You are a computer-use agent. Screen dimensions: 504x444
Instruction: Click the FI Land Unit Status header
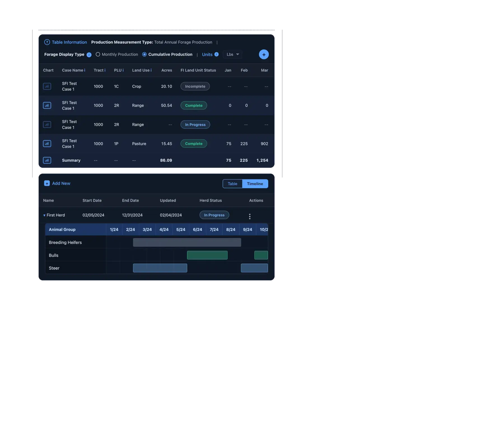point(198,70)
